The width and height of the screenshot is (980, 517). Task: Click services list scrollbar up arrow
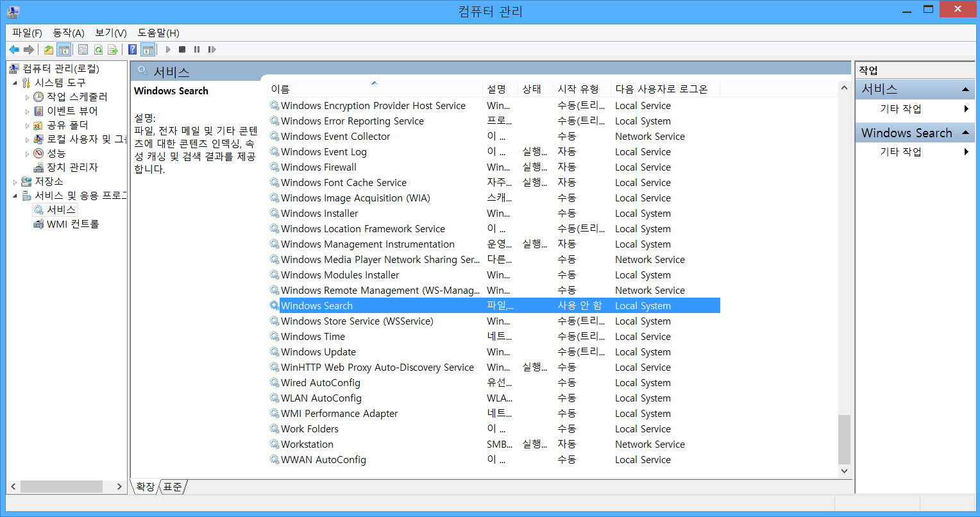(844, 88)
